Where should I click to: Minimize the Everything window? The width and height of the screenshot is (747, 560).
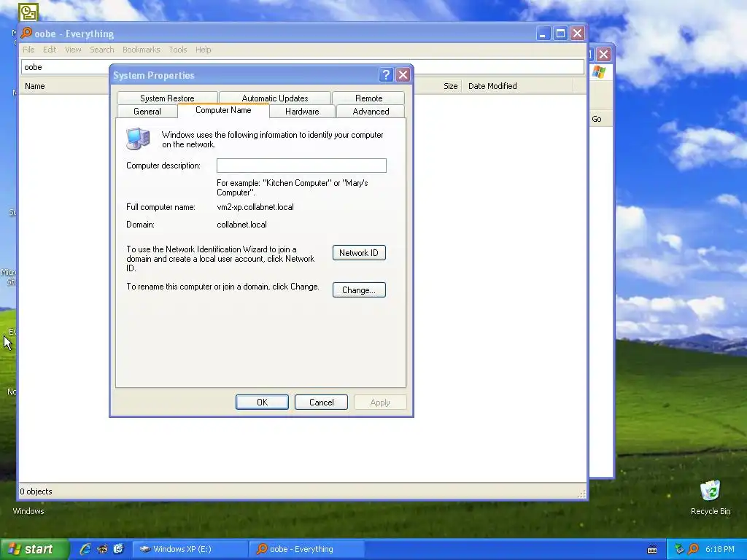coord(543,34)
